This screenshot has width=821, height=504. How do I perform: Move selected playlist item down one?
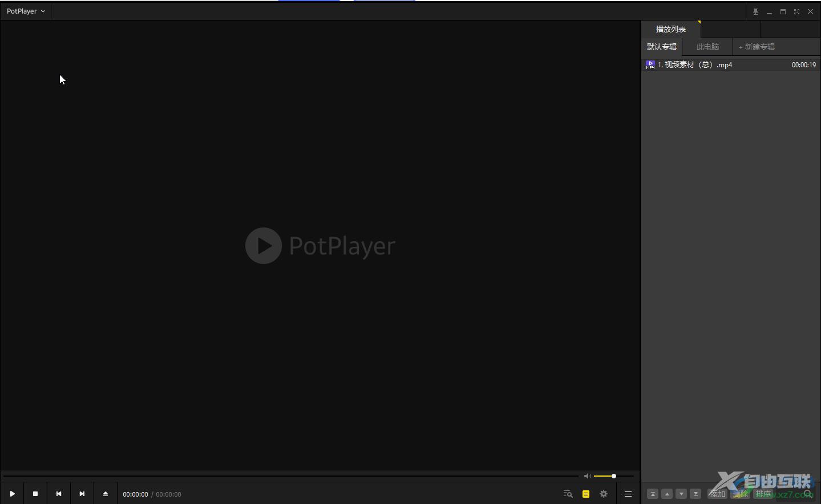[681, 494]
